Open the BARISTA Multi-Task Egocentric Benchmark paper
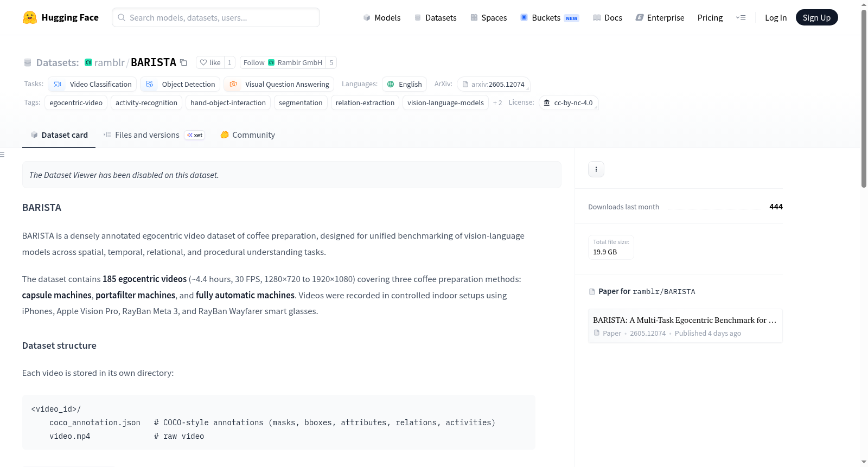This screenshot has height=467, width=868. 685,326
